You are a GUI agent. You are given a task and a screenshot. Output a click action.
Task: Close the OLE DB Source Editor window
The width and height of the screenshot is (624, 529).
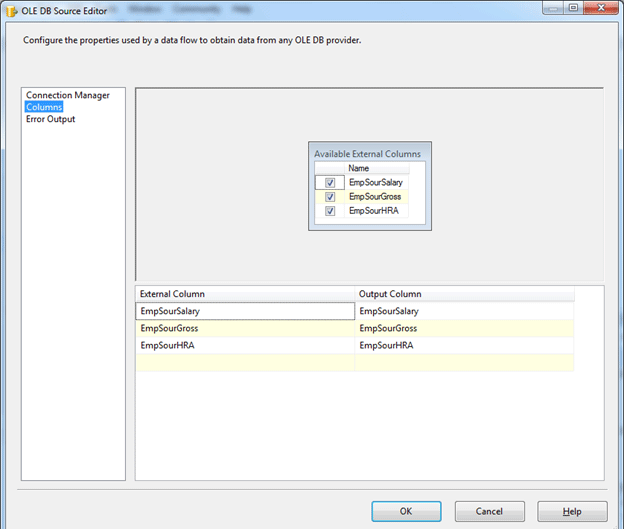tap(601, 8)
